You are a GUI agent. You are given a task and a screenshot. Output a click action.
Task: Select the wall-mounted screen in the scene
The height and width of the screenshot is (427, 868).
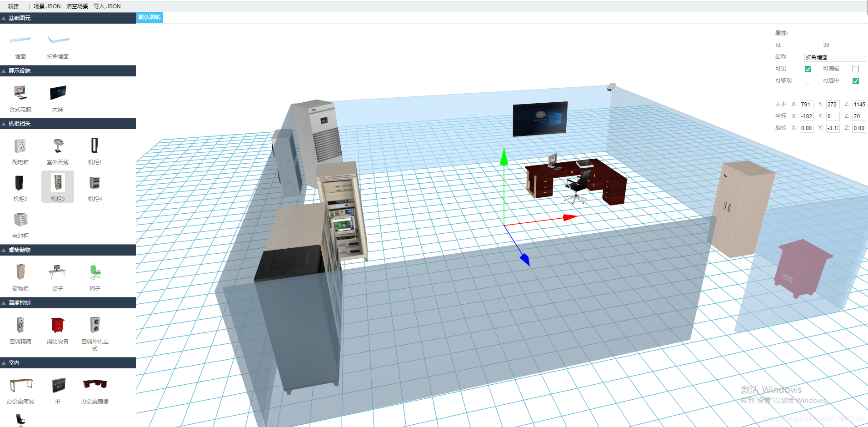coord(540,119)
